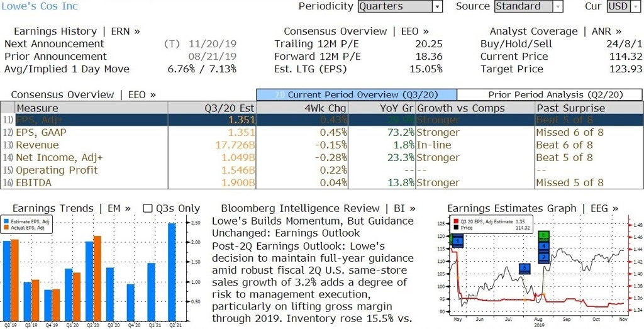Switch to Prior Period Analysis (Q2/20) tab
644x329 pixels.
click(550, 95)
